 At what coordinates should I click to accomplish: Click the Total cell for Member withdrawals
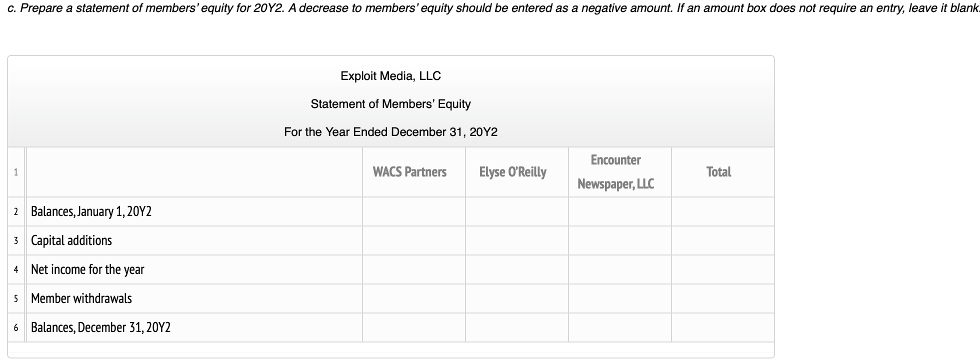coord(722,298)
